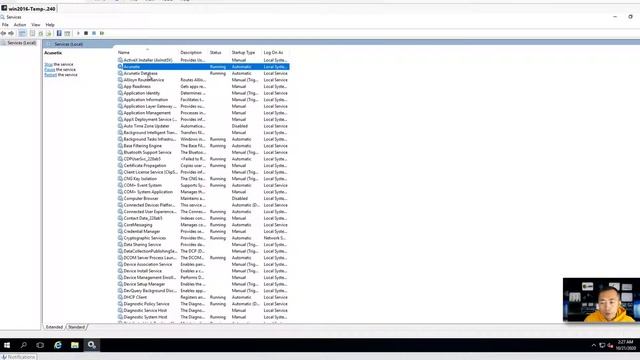The image size is (640, 360).
Task: Click the gear icon beside Acunetix service
Action: [120, 67]
